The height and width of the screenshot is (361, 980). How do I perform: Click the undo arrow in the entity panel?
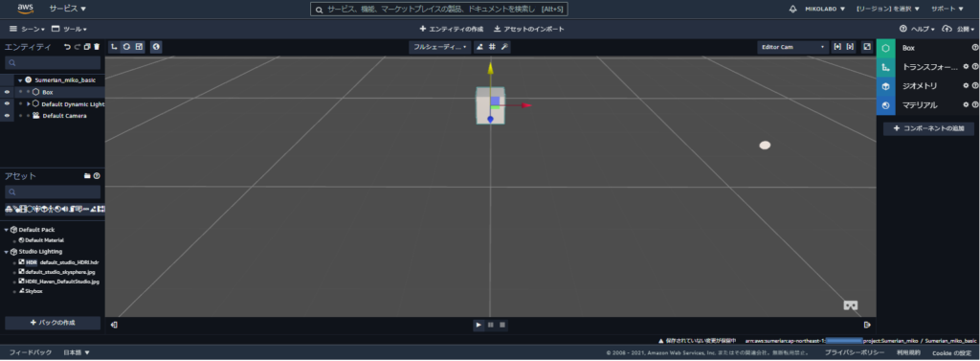tap(68, 47)
